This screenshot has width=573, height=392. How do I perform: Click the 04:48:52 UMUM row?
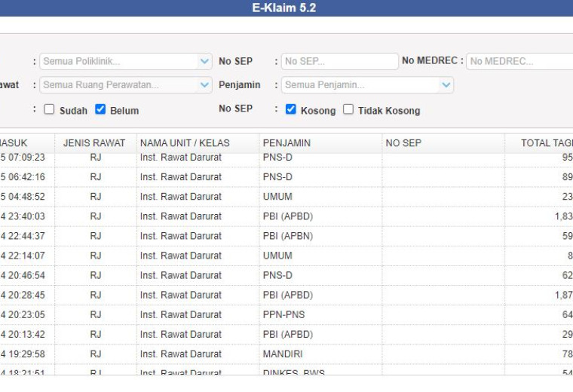(x=286, y=197)
